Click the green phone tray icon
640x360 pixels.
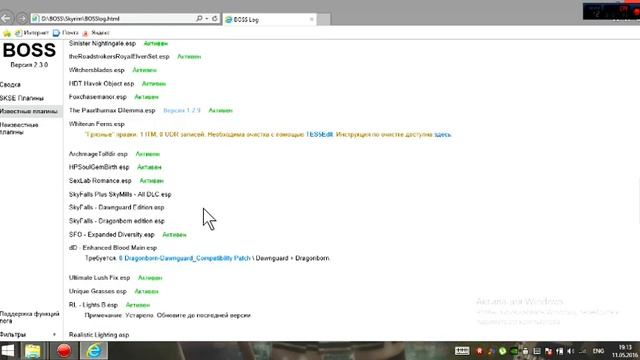(502, 351)
